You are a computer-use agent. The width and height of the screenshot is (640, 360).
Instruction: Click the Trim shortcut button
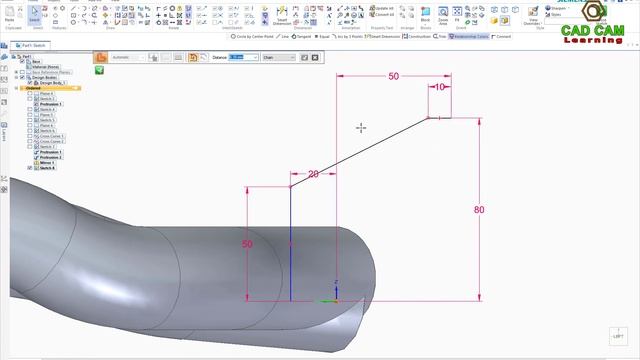pyautogui.click(x=440, y=36)
